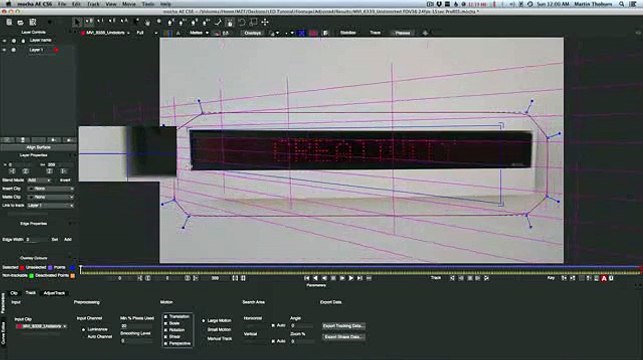Click the Edge Width input field
The height and width of the screenshot is (360, 643).
36,239
